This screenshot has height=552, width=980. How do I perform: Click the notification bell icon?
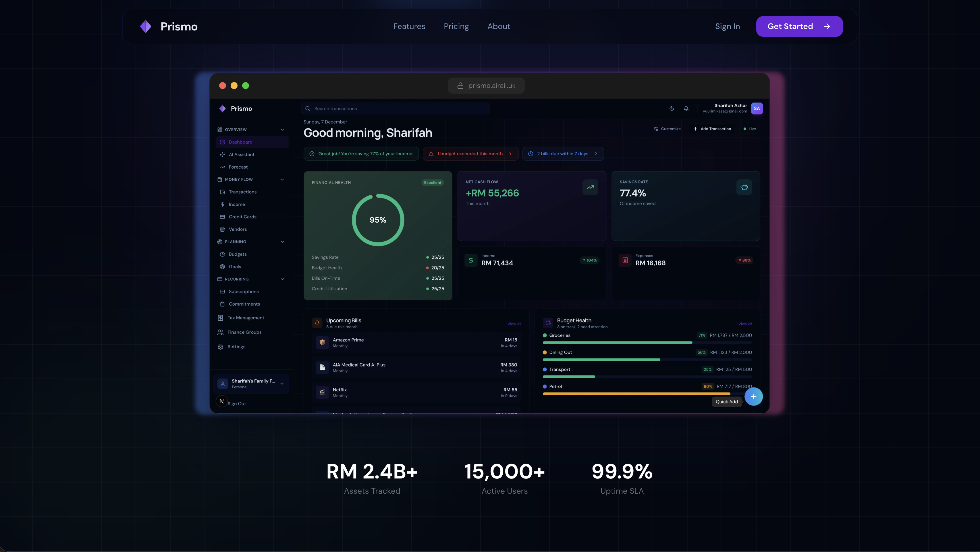(686, 109)
